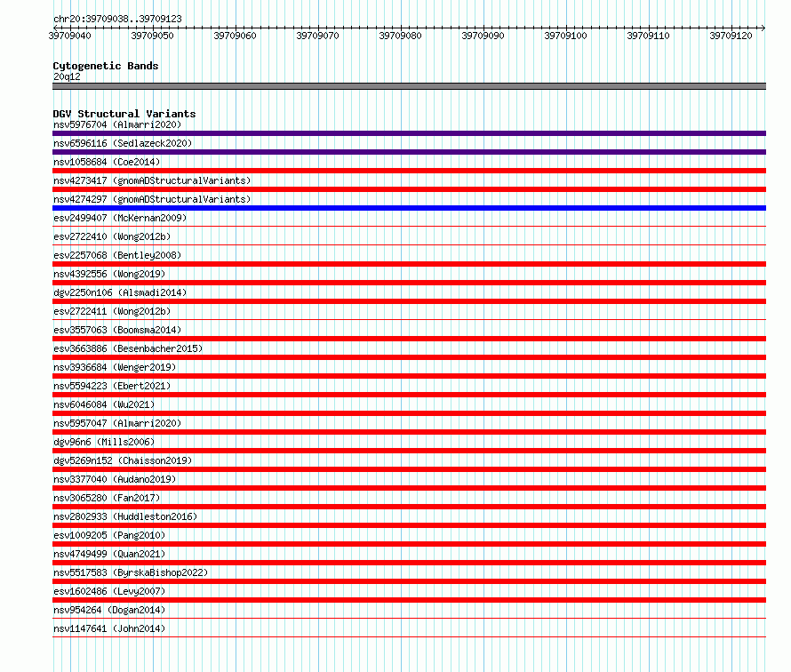This screenshot has width=791, height=672.
Task: Select nsv4749499 (Quan2021) label
Action: (109, 554)
